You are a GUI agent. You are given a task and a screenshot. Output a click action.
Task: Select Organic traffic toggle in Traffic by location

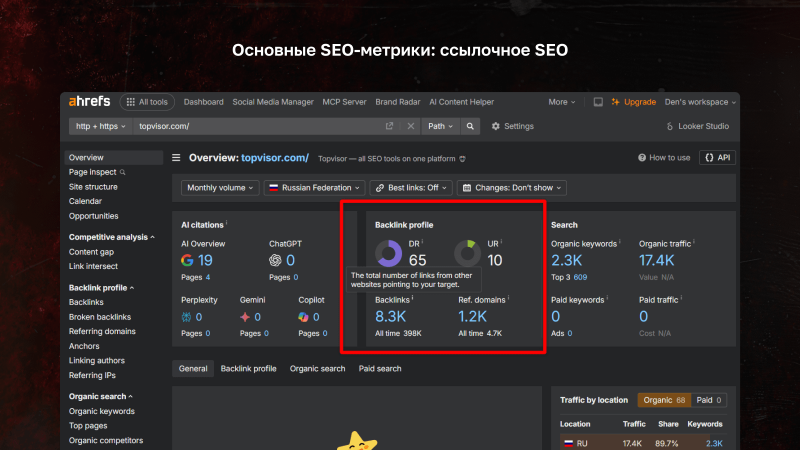pyautogui.click(x=664, y=400)
